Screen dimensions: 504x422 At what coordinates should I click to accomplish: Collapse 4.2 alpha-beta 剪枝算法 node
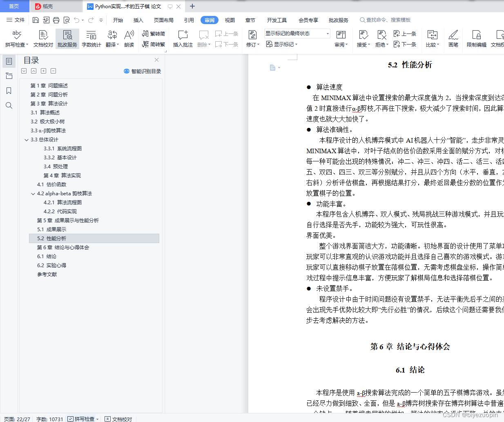point(33,193)
